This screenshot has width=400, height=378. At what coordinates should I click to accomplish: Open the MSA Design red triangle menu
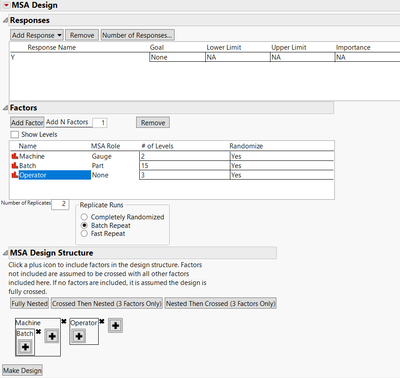[x=6, y=5]
